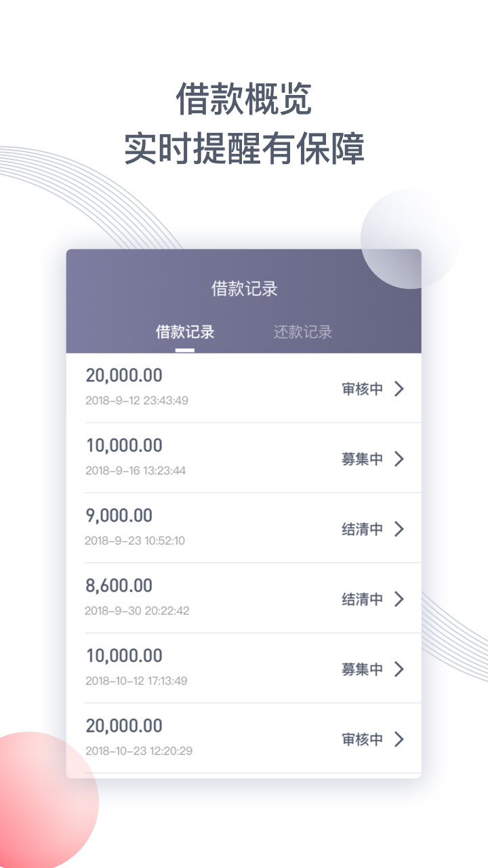The width and height of the screenshot is (488, 868).
Task: Tap 审核中 status on 2018-9-12 record
Action: 362,389
